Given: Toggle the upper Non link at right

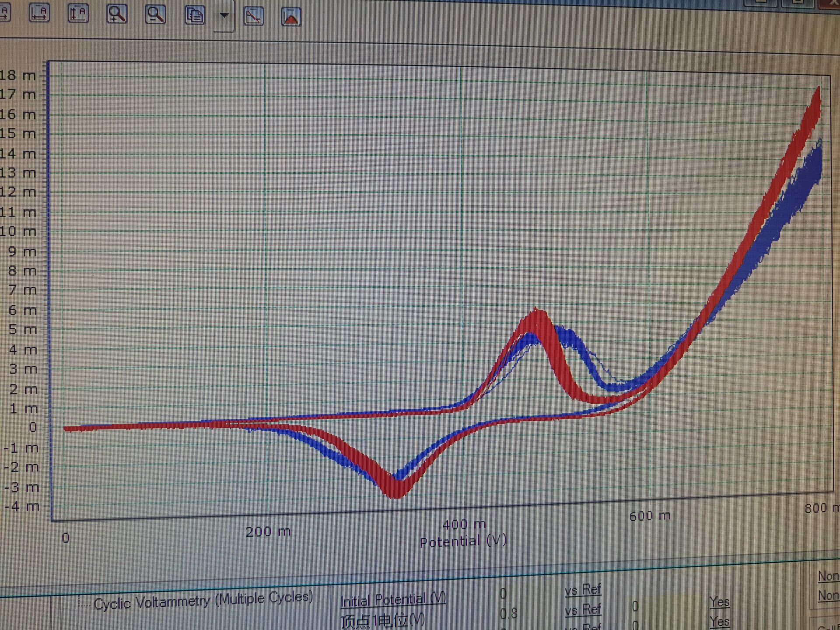Looking at the screenshot, I should click(828, 576).
